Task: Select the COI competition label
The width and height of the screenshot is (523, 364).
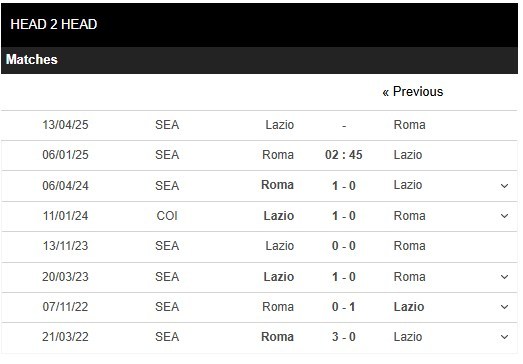Action: (x=167, y=216)
